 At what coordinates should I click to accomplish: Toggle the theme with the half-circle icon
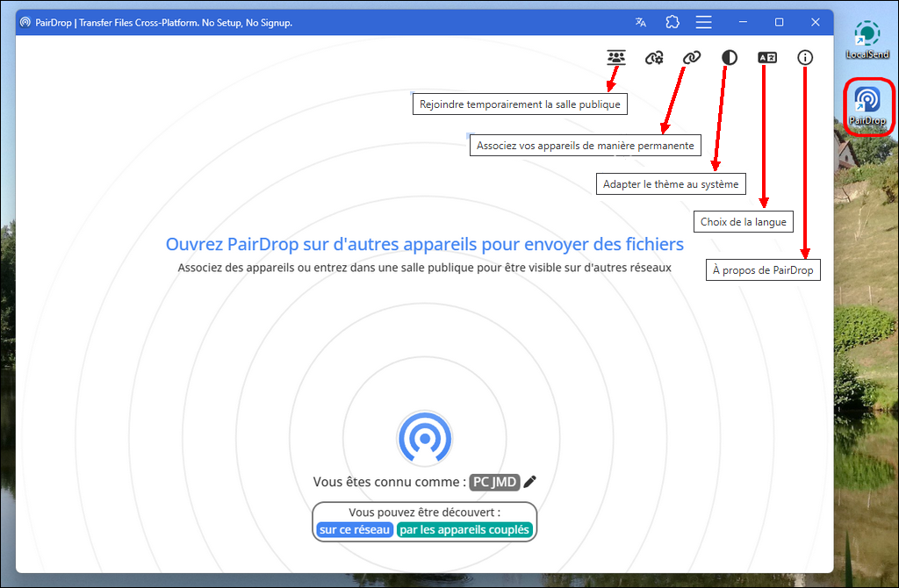730,58
